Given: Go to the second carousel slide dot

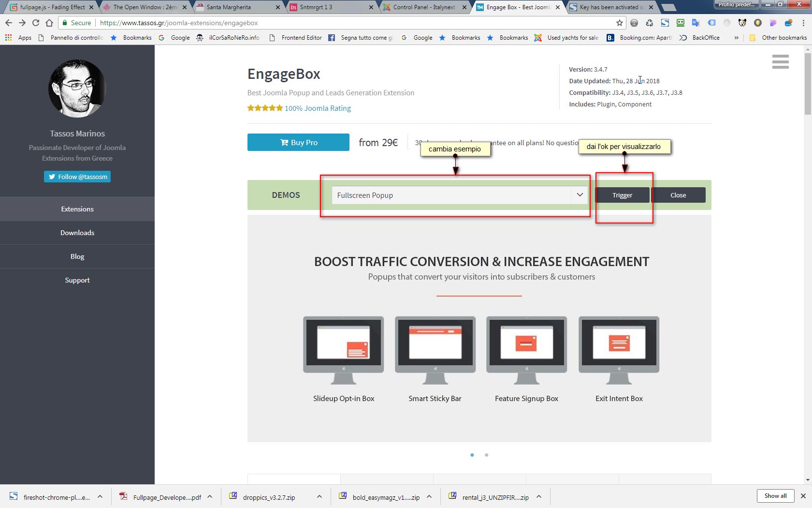Looking at the screenshot, I should (x=486, y=455).
